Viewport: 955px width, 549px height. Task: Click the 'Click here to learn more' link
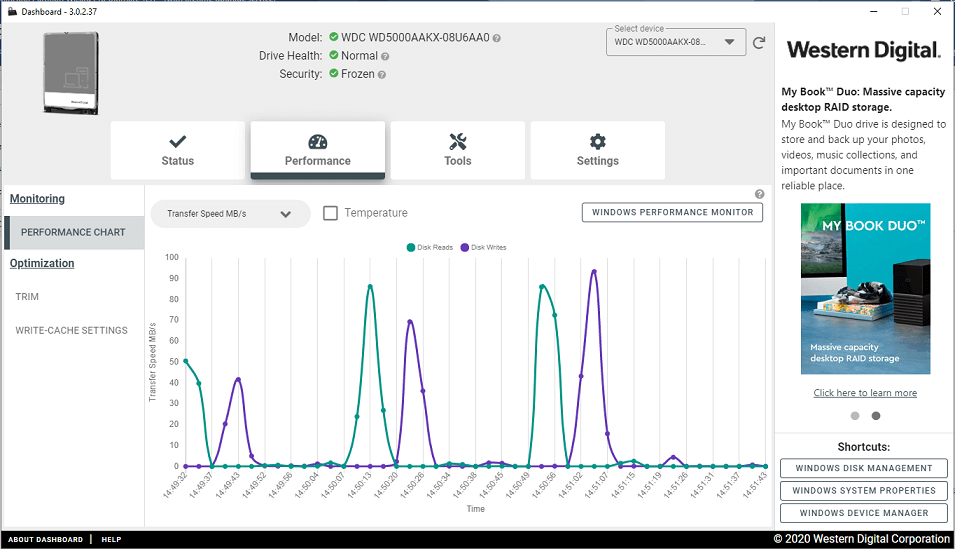tap(865, 393)
